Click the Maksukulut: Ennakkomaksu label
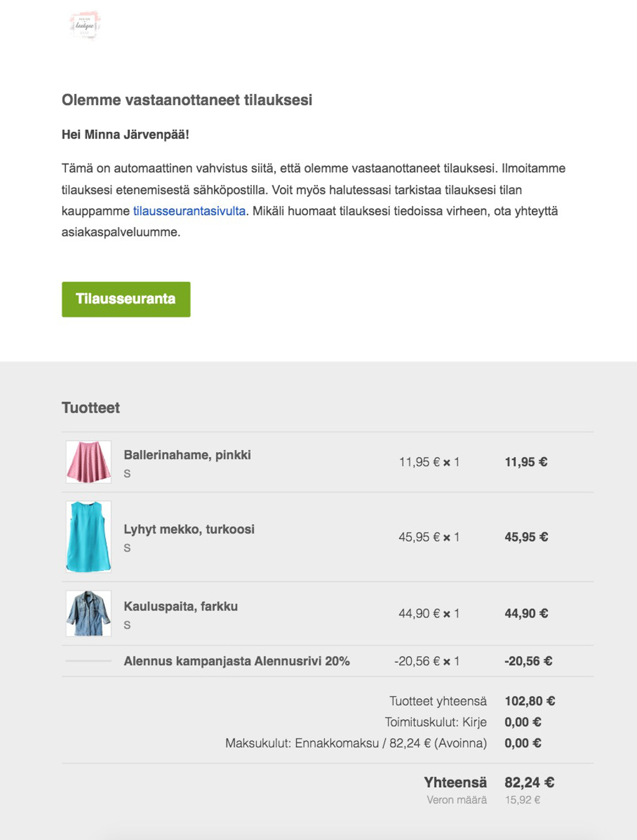 click(356, 744)
